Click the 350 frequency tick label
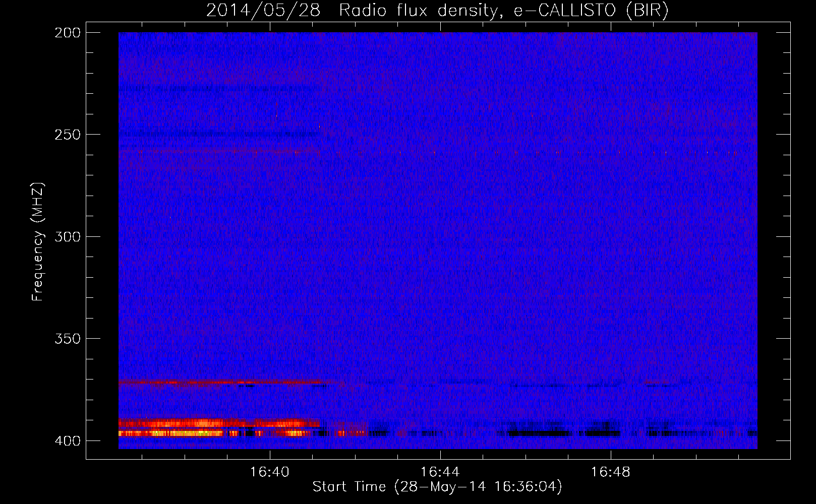Image resolution: width=816 pixels, height=504 pixels. tap(68, 338)
